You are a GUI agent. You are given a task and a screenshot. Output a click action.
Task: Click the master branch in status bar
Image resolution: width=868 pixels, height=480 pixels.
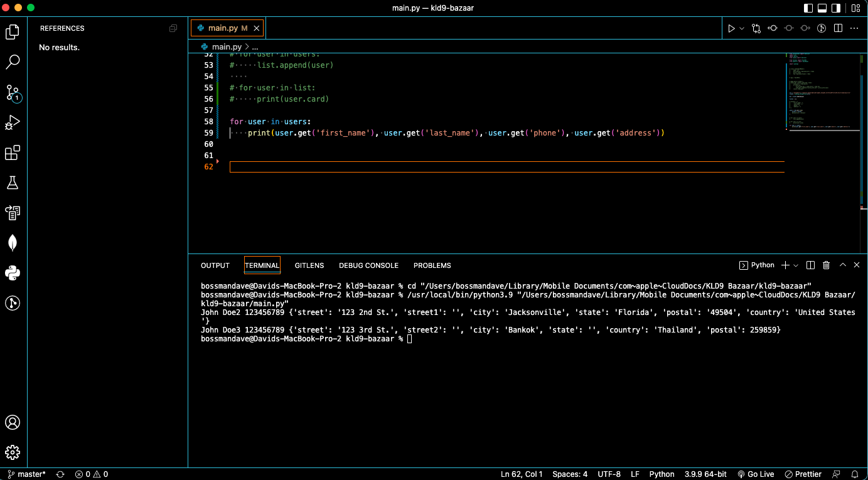[x=27, y=474]
